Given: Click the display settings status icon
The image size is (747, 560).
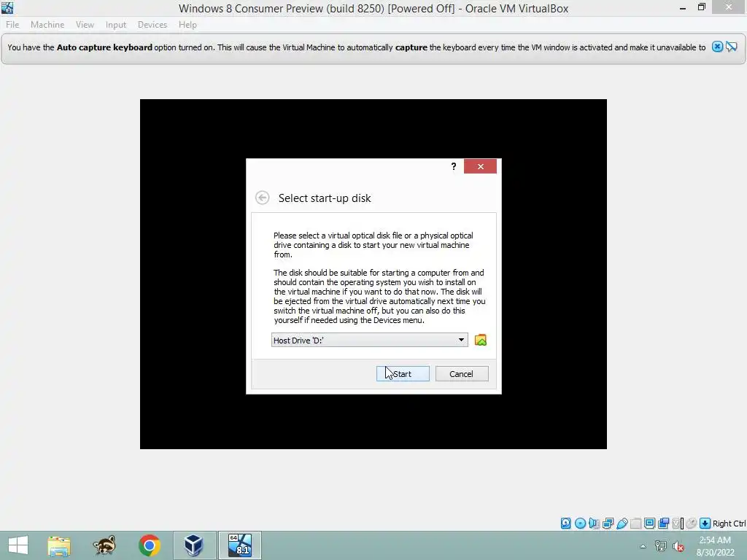Looking at the screenshot, I should 649,524.
